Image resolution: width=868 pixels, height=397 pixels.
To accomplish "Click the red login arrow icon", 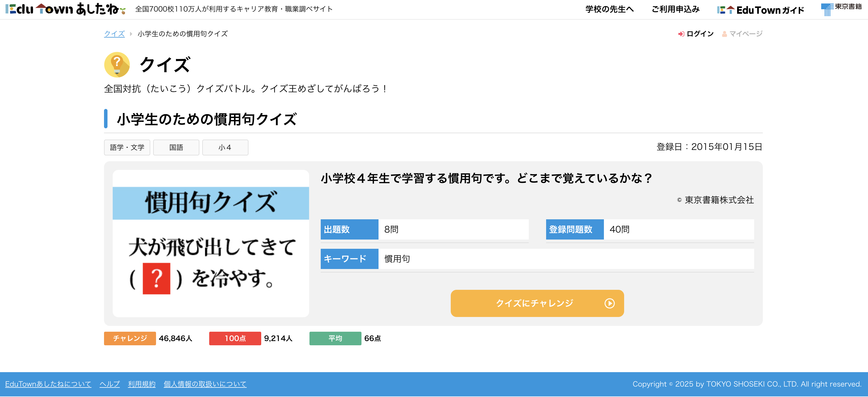I will click(681, 34).
